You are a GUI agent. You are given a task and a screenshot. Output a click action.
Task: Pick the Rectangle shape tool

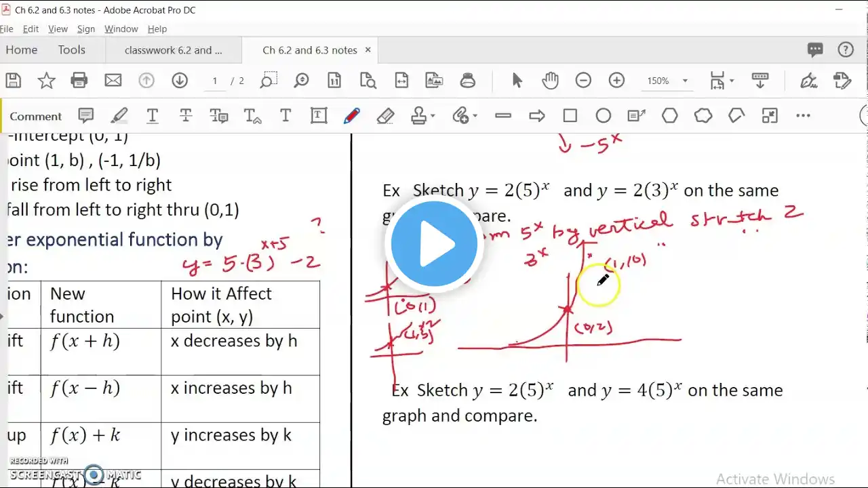tap(570, 116)
